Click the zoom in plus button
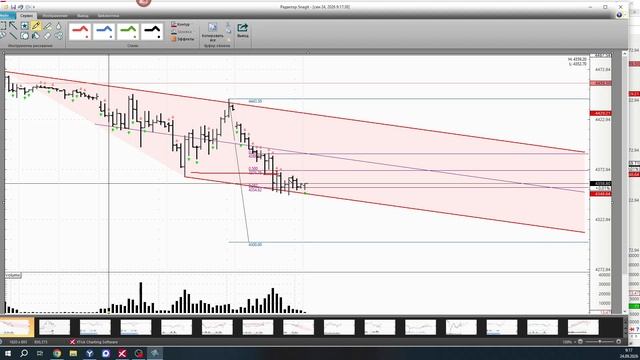 point(618,342)
